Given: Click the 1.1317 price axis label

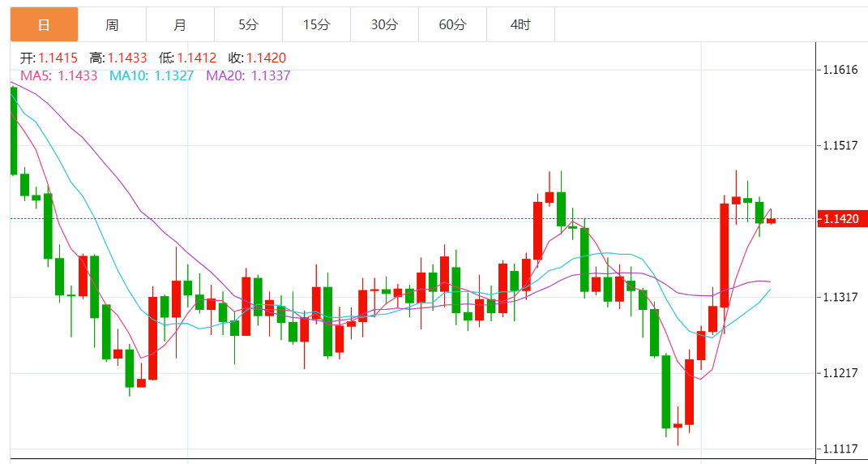Looking at the screenshot, I should (840, 298).
